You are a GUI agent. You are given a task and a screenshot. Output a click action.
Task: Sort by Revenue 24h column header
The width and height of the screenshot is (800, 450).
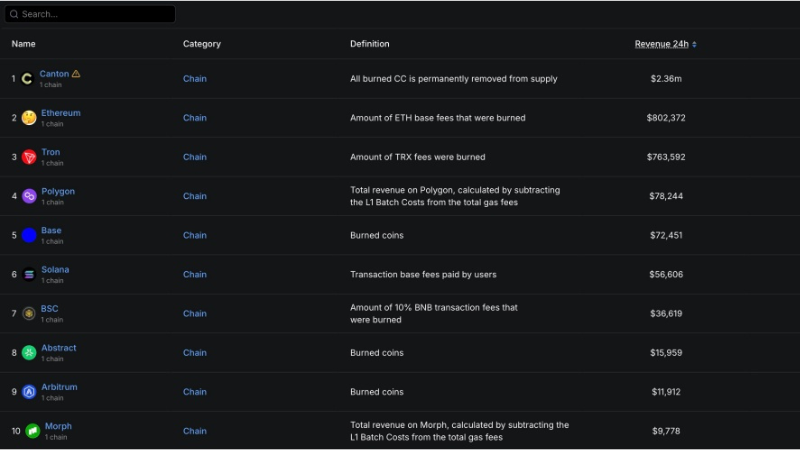tap(661, 44)
